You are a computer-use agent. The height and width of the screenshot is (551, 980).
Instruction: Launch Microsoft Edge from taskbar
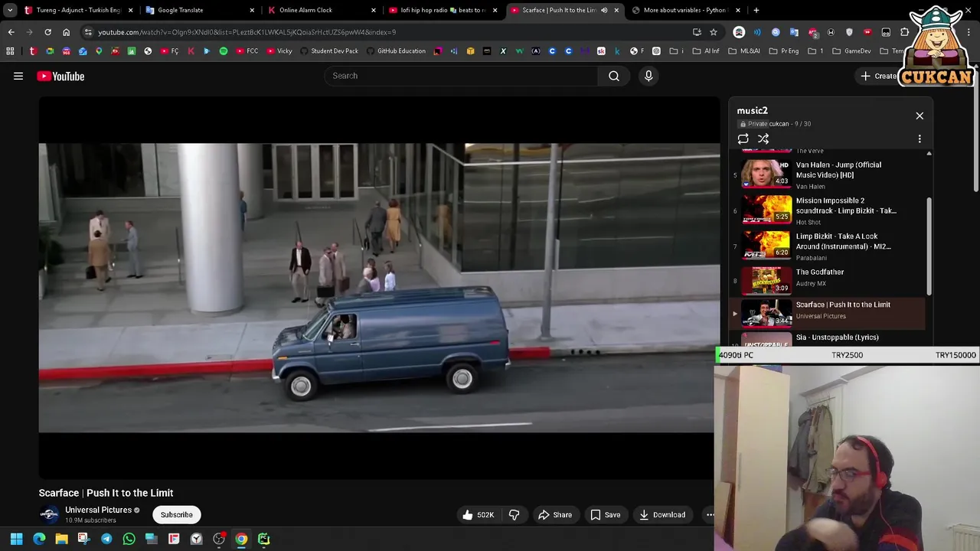click(39, 539)
